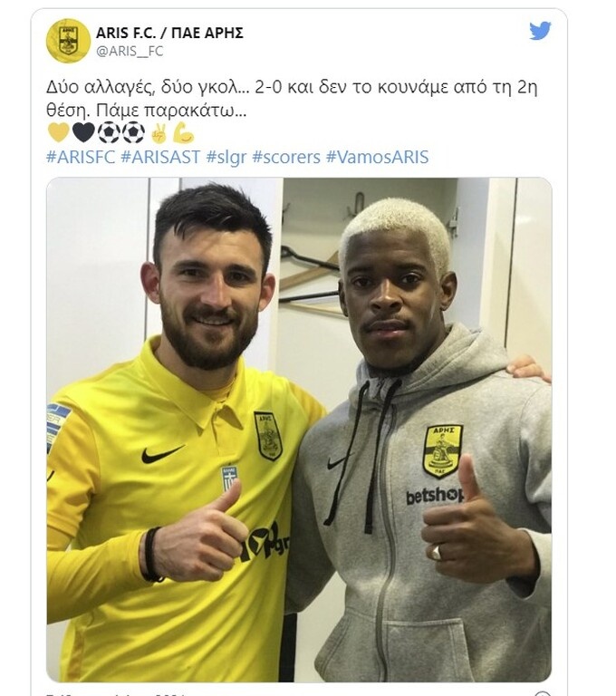Viewport: 616px width, 696px height.
Task: Click the Nike swoosh on yellow jersey
Action: click(x=162, y=454)
